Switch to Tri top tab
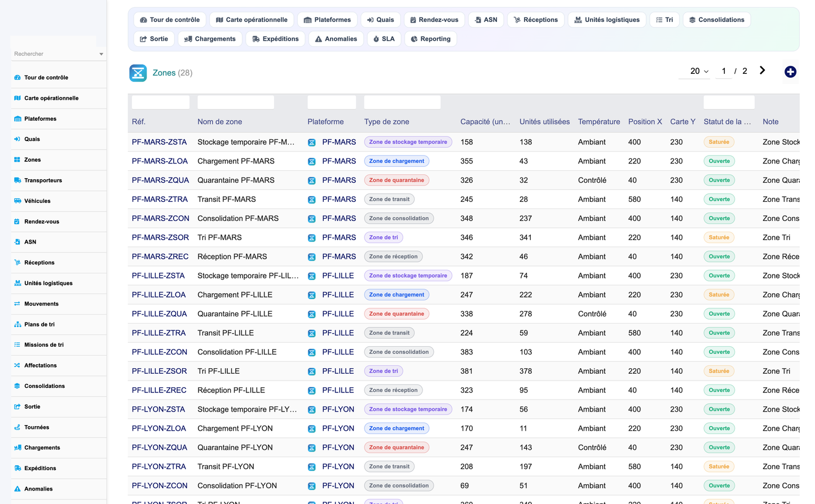This screenshot has height=504, width=815. click(664, 20)
